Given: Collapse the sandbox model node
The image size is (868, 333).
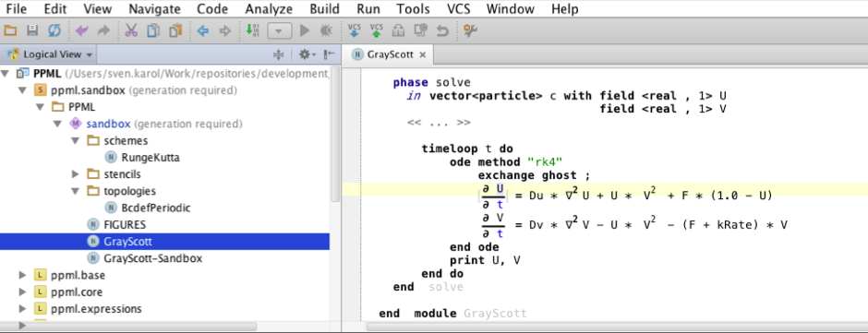Looking at the screenshot, I should pos(57,124).
